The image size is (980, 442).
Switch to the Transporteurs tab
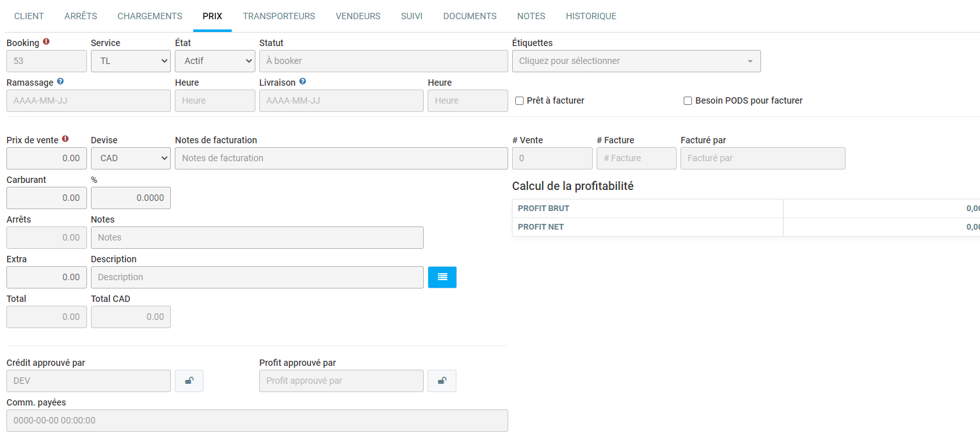[279, 16]
